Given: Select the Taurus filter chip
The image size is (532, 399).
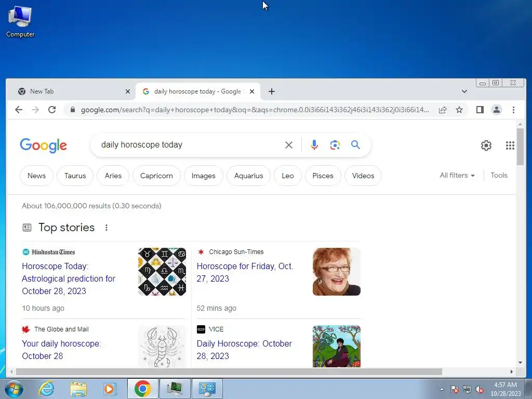Looking at the screenshot, I should [x=75, y=176].
